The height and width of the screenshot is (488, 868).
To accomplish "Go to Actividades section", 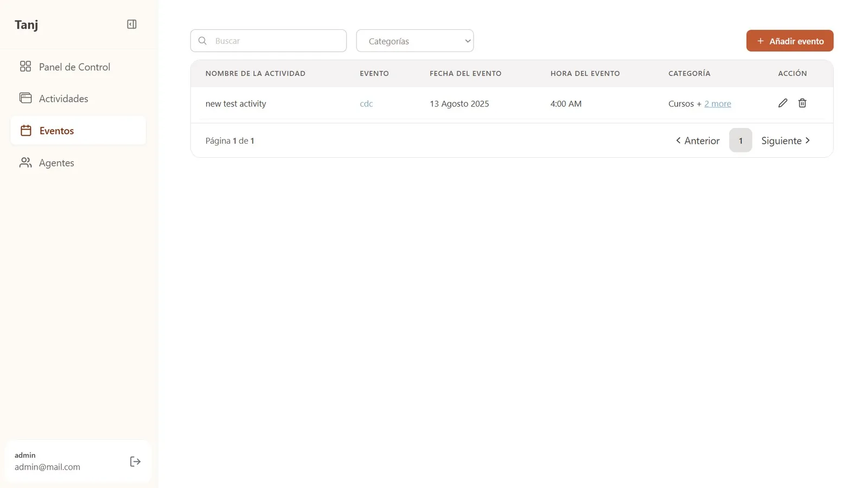I will pos(78,98).
